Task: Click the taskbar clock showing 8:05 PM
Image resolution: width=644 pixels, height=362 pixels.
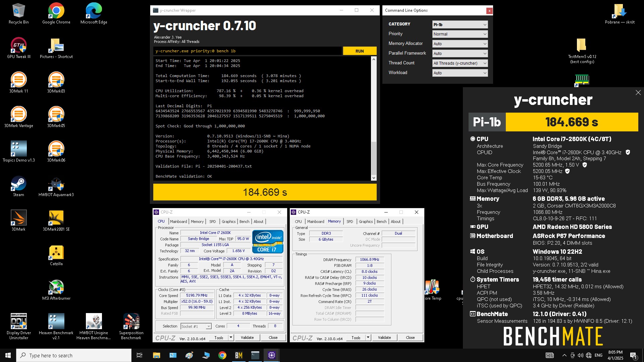Action: [x=615, y=355]
